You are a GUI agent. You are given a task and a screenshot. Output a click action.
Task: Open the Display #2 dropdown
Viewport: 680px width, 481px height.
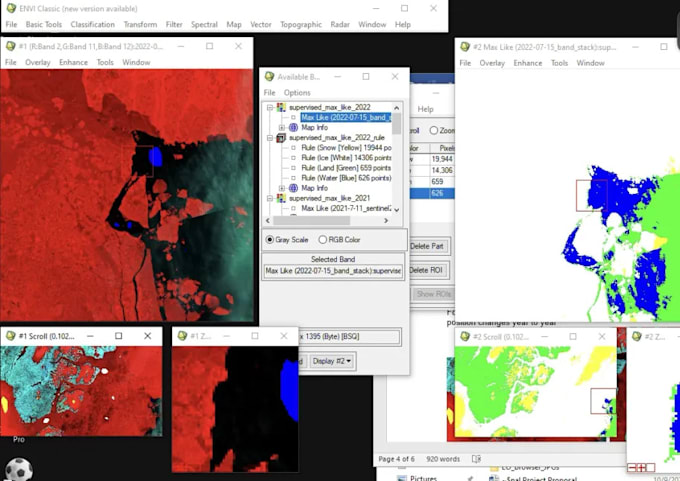(332, 361)
